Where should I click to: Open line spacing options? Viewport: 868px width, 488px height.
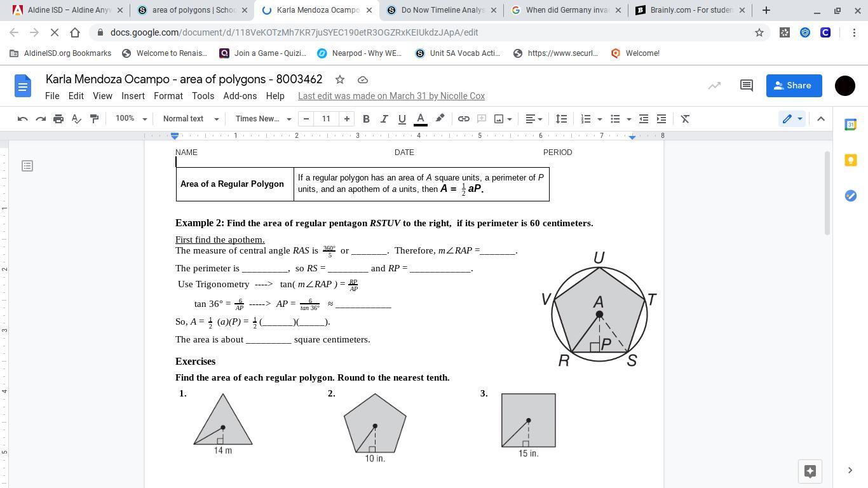pos(561,119)
